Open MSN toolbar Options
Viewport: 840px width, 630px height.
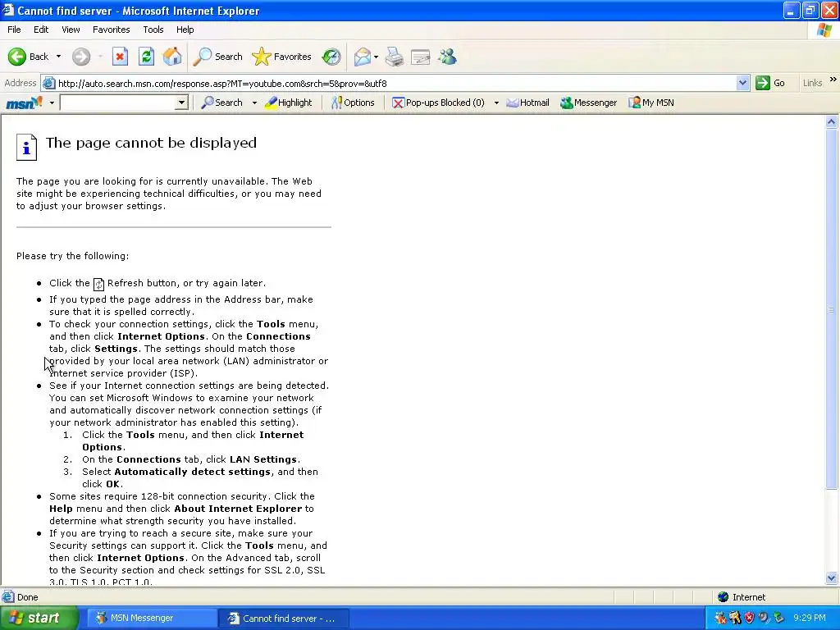(353, 103)
